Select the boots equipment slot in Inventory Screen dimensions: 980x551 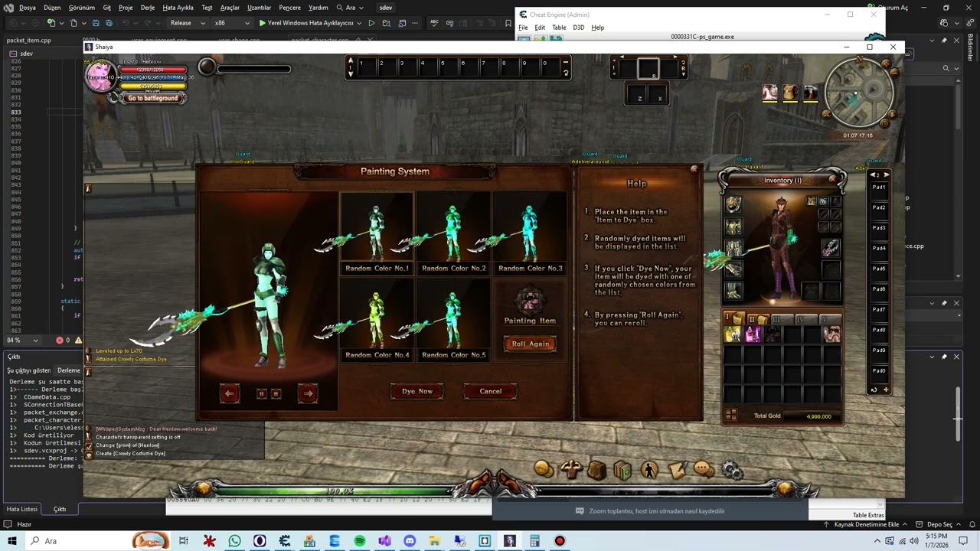(x=733, y=291)
